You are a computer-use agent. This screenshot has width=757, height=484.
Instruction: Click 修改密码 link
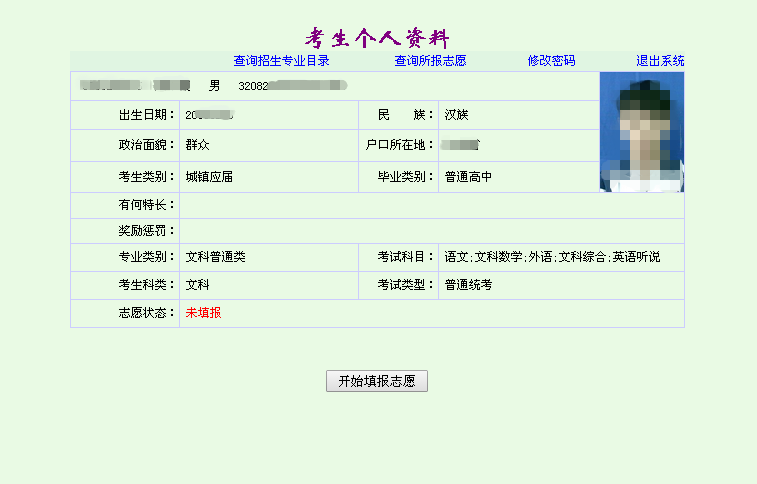click(x=551, y=61)
